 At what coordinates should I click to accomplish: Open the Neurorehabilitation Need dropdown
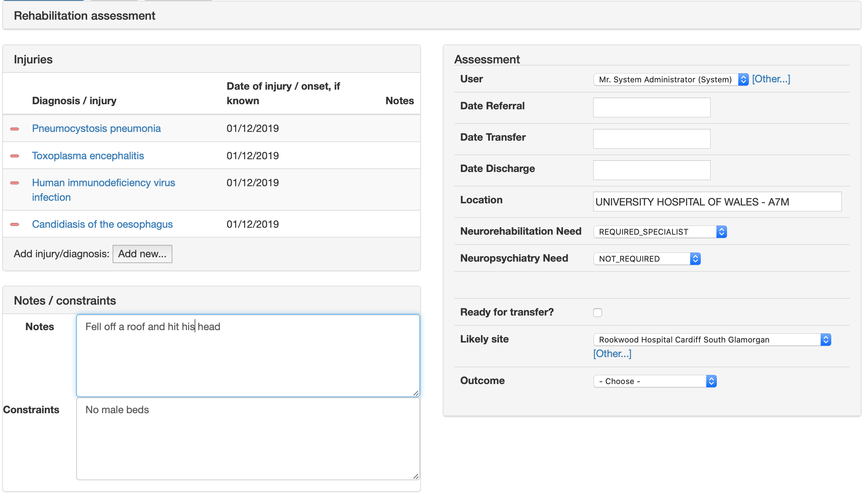pos(660,232)
